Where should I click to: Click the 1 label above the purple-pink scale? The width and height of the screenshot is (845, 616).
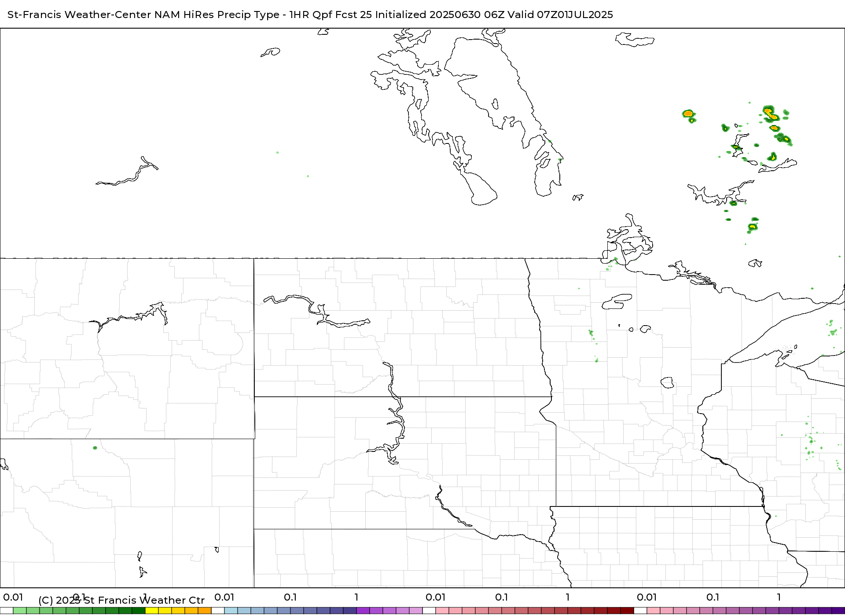(x=779, y=597)
